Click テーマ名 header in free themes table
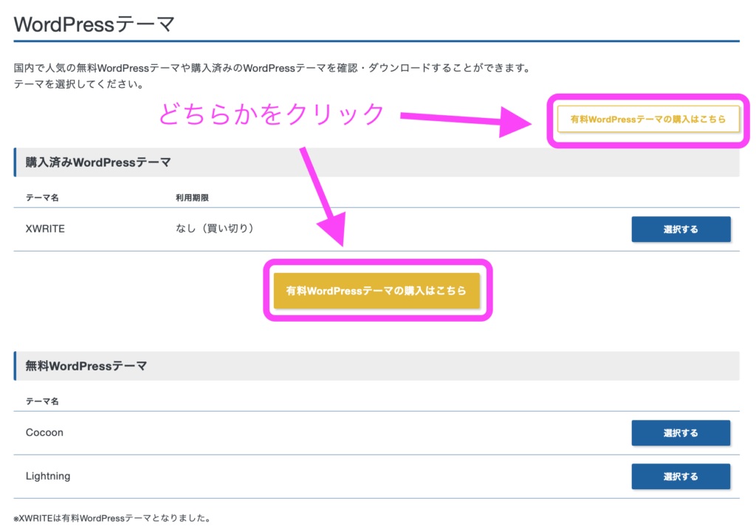This screenshot has width=756, height=532. pos(42,401)
